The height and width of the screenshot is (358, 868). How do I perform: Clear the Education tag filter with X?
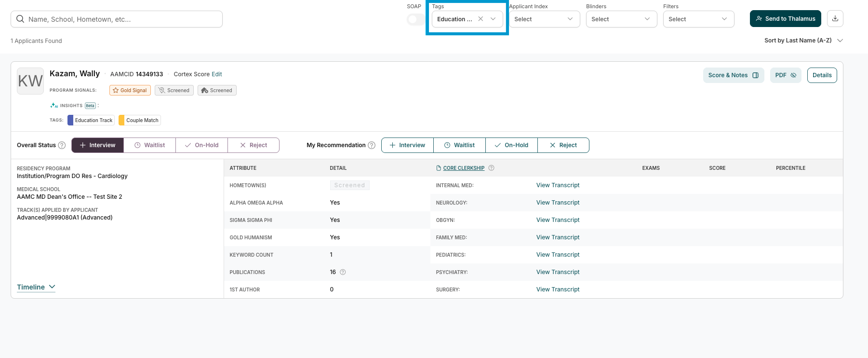481,19
